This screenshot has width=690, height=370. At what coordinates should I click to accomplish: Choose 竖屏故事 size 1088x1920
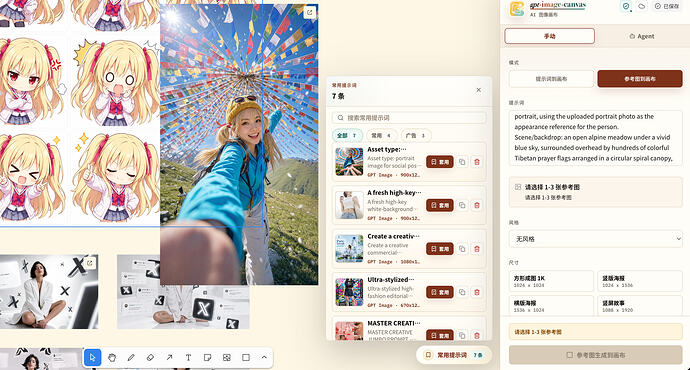(640, 306)
